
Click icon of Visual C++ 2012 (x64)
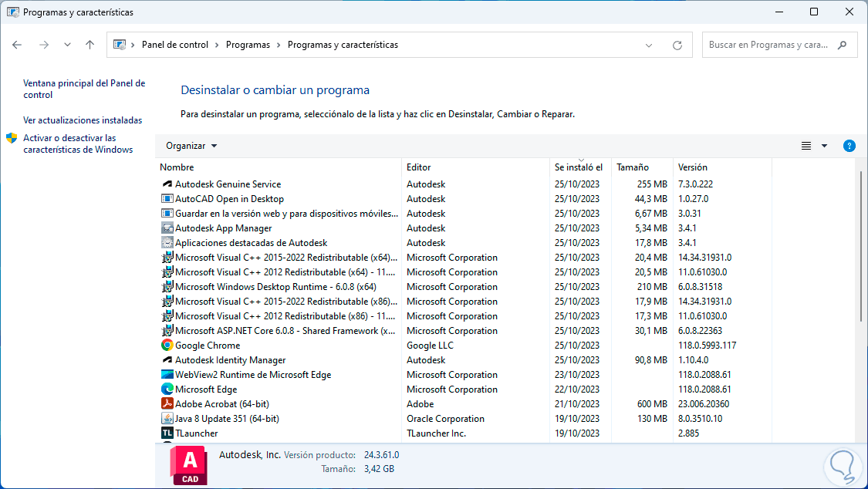click(167, 272)
